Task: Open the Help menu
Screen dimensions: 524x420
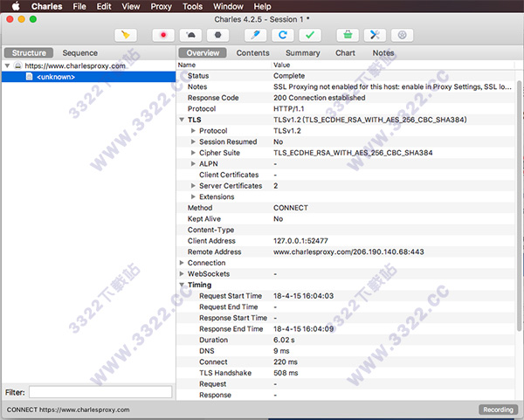Action: pyautogui.click(x=262, y=6)
